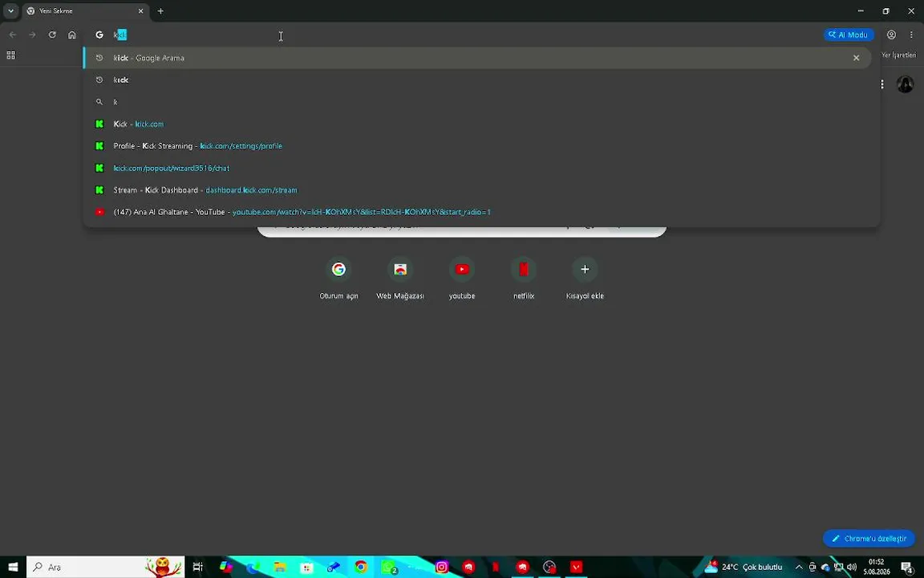Open notification center icon

click(x=907, y=567)
